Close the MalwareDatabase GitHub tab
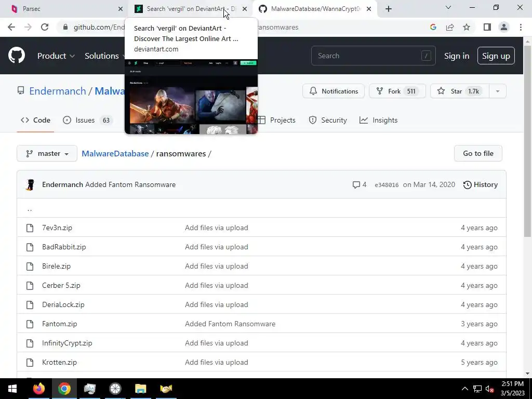 tap(369, 9)
